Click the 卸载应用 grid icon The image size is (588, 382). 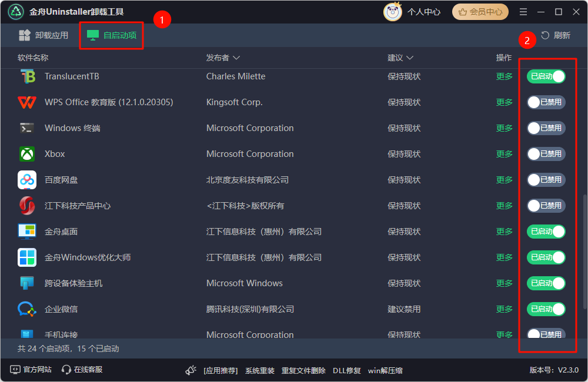tap(25, 35)
